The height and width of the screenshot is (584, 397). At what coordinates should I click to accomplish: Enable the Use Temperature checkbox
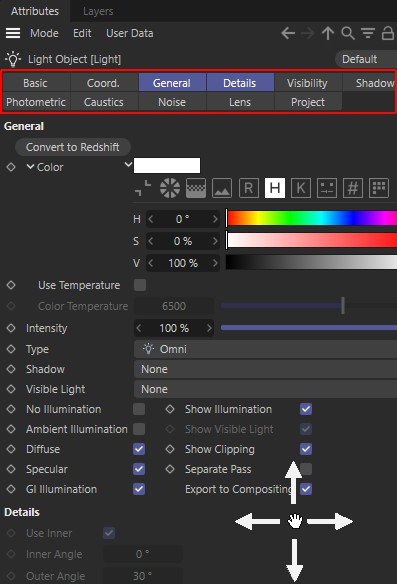[140, 285]
